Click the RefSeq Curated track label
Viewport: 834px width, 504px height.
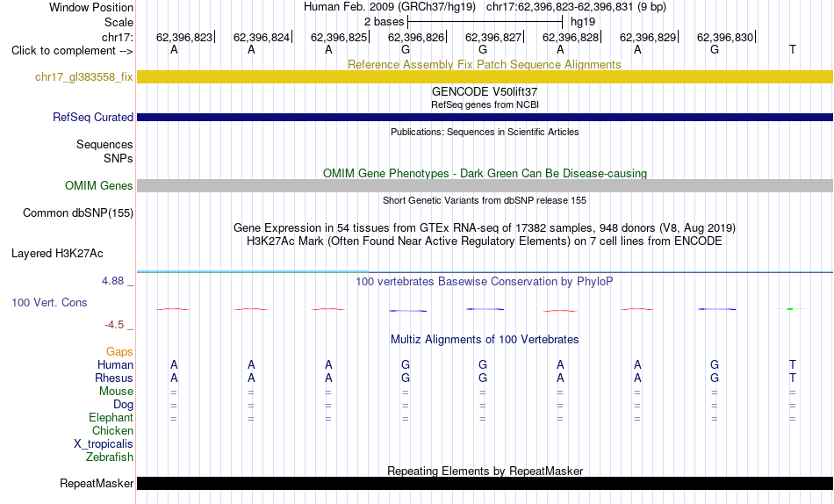tap(92, 117)
